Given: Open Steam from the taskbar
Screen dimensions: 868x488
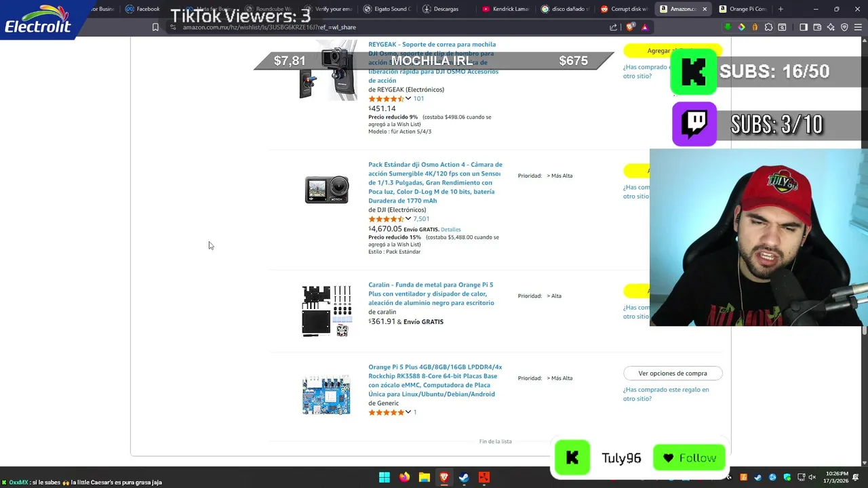Looking at the screenshot, I should pyautogui.click(x=464, y=477).
